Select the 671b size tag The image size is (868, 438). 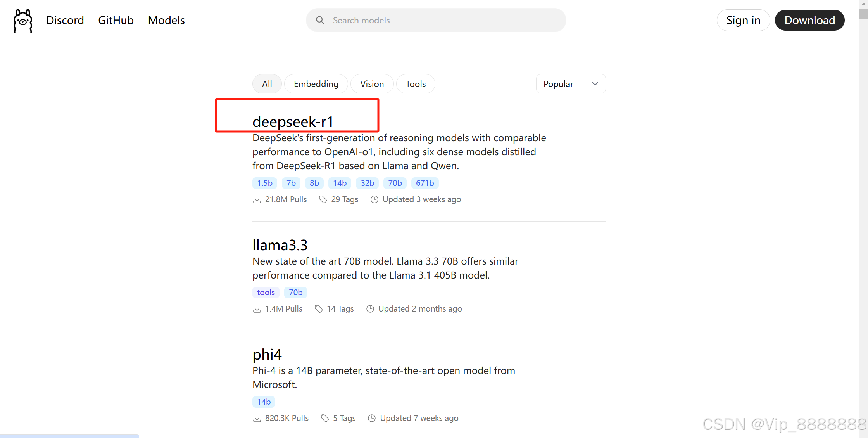tap(425, 183)
